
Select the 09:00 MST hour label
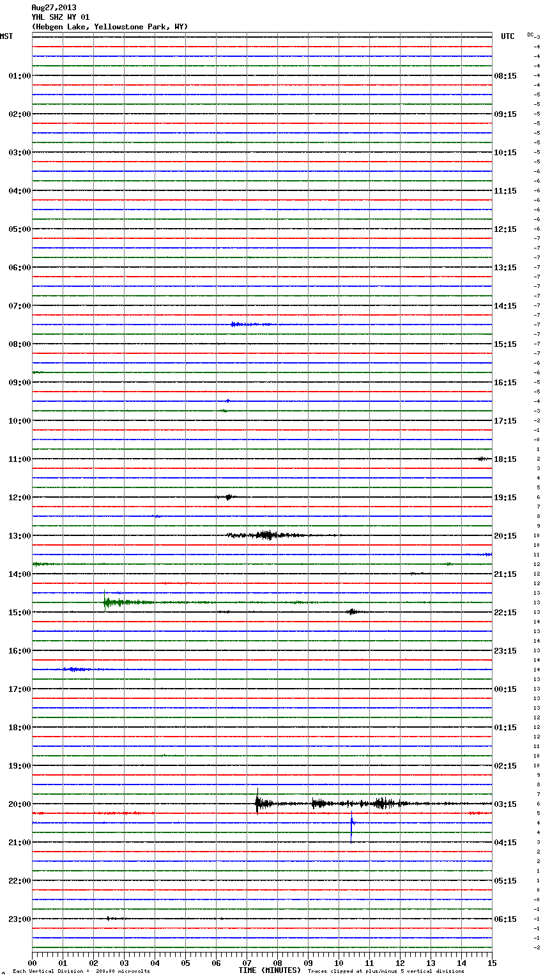(19, 382)
